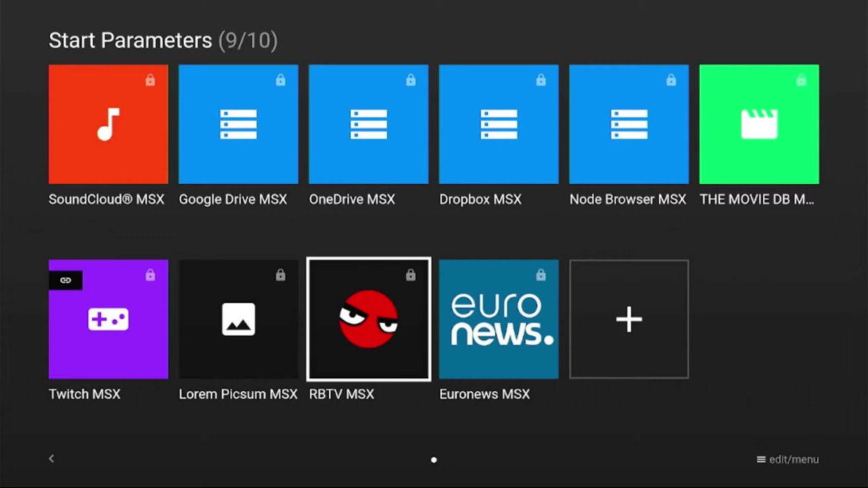
Task: Select THE MOVIE DB clapperboard tile
Action: (x=759, y=124)
